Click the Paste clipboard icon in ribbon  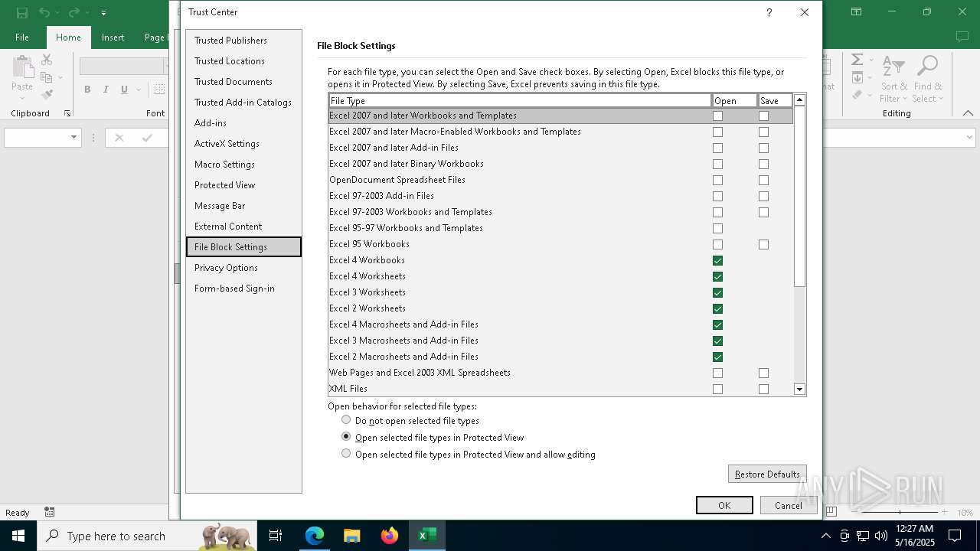[22, 68]
